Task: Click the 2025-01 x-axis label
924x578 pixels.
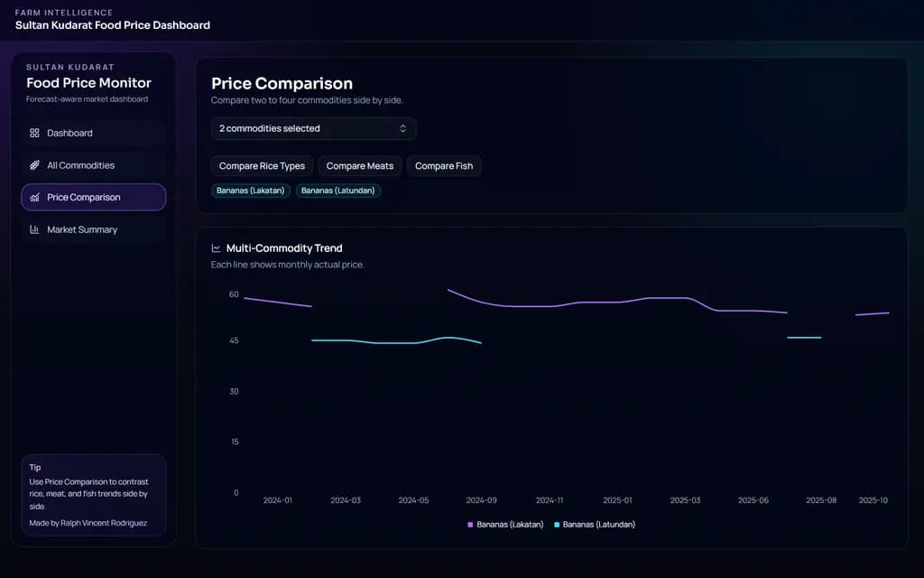Action: click(x=617, y=500)
